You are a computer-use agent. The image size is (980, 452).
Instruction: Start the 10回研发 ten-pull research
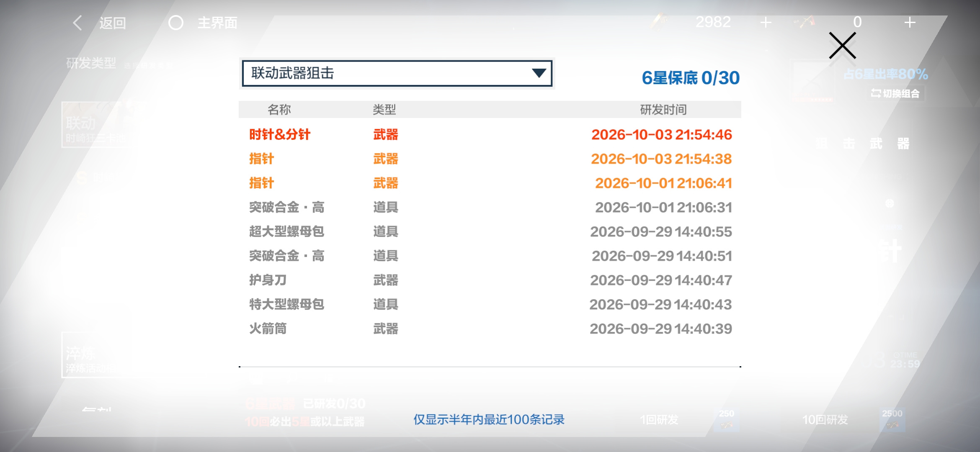point(825,419)
